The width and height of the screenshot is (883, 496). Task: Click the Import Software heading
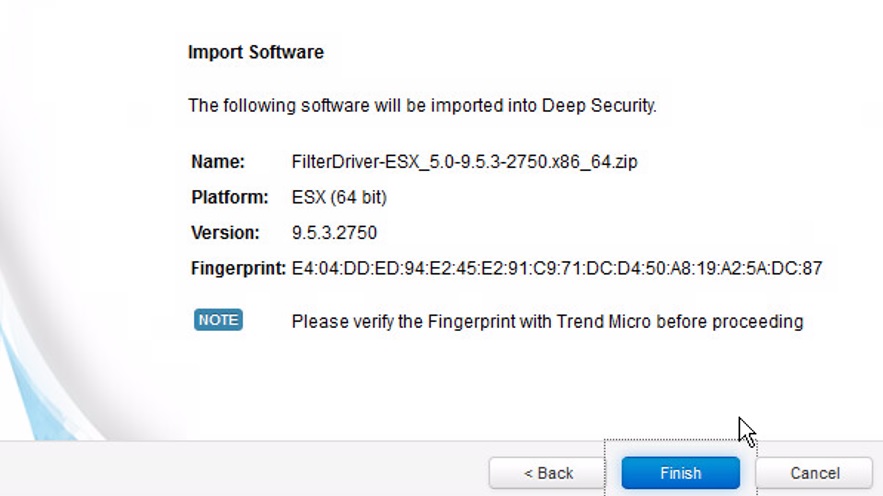click(x=256, y=52)
